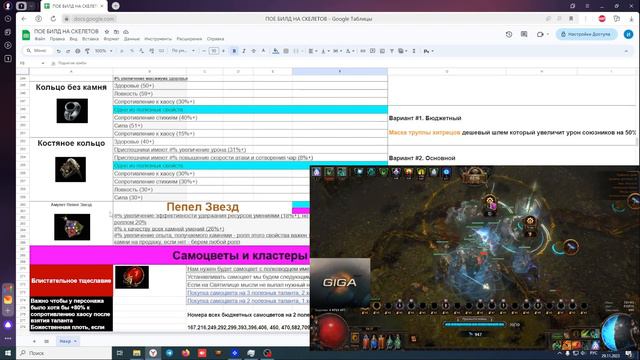This screenshot has width=640, height=360.
Task: Decrease font size with minus button
Action: tap(204, 51)
